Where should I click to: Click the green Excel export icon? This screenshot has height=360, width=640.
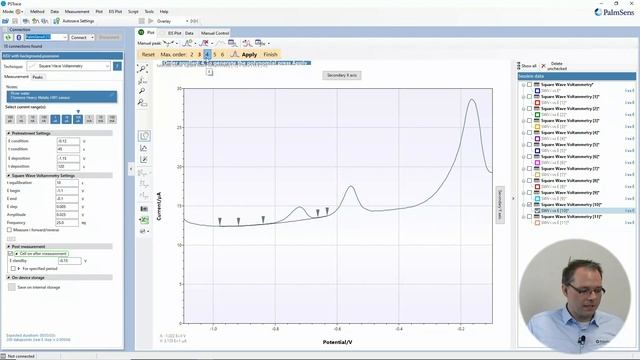(x=144, y=220)
